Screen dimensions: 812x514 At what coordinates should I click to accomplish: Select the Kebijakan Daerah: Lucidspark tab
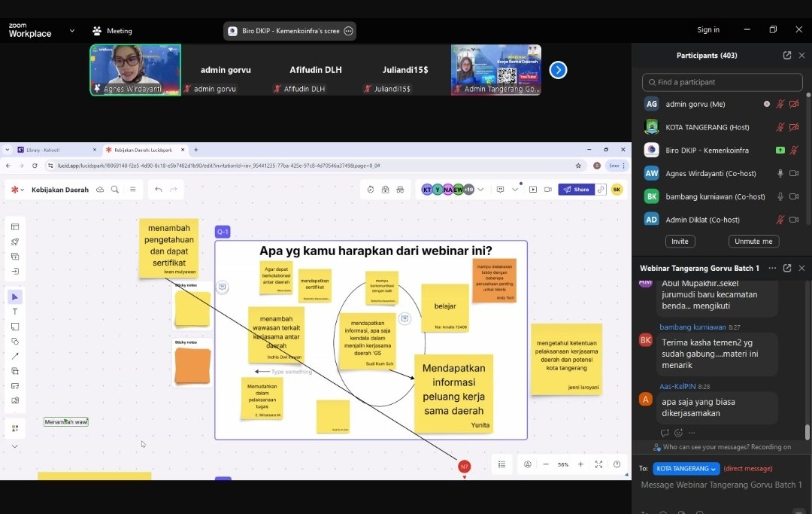click(145, 150)
